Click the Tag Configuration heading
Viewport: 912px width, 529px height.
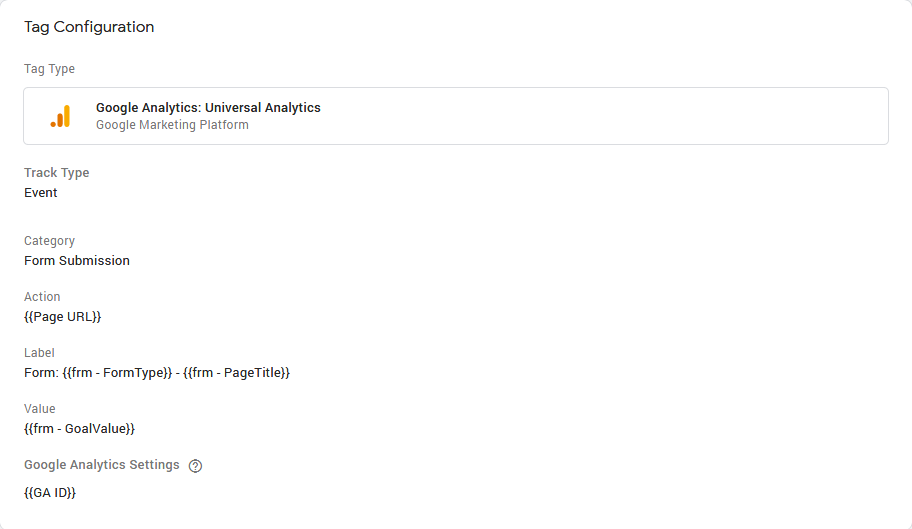[89, 27]
